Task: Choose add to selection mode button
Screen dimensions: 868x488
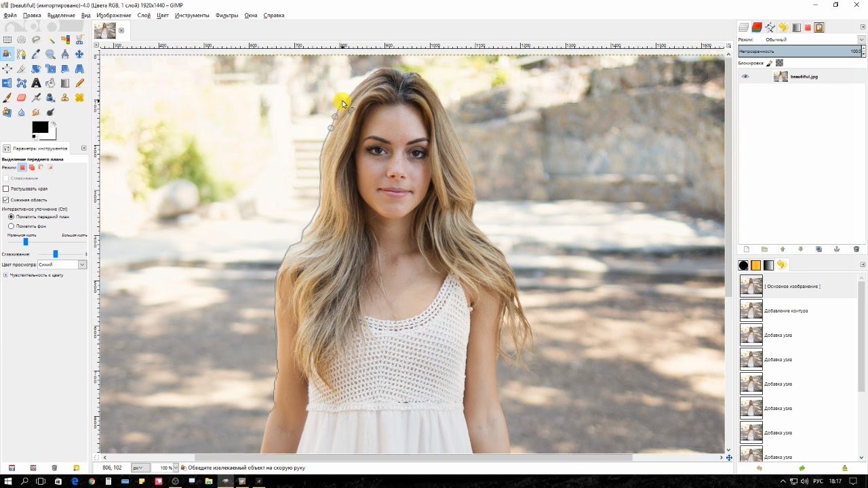Action: pos(32,167)
